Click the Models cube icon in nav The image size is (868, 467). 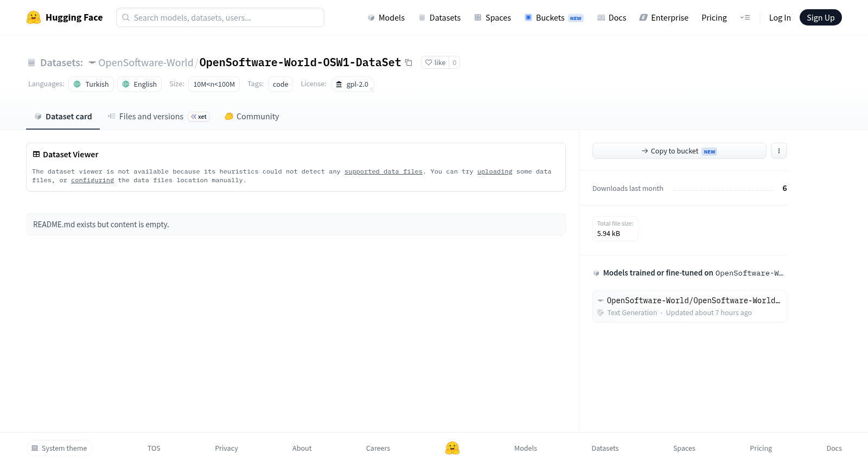pos(371,17)
